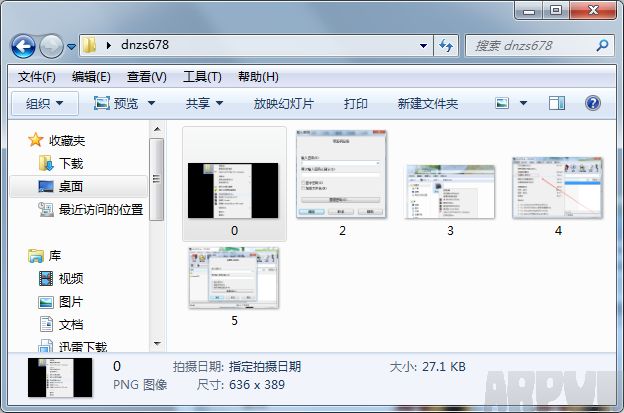Select 收藏夹 in navigation pane
This screenshot has height=413, width=624.
[x=67, y=140]
